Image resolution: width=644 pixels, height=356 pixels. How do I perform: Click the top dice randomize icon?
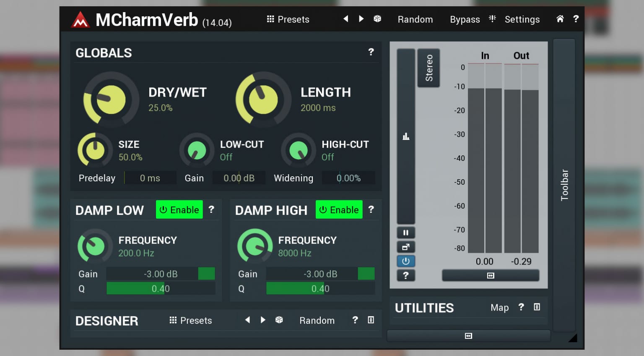[x=377, y=19]
